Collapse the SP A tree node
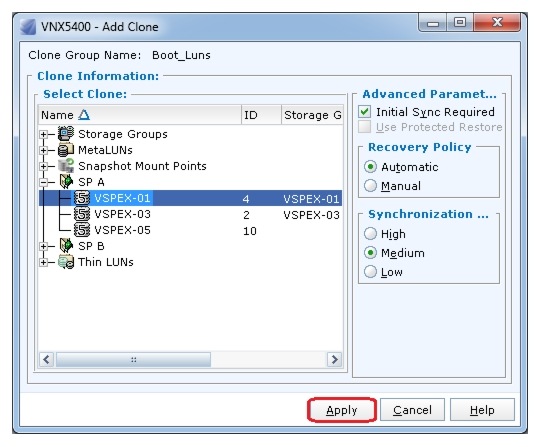 tap(43, 182)
